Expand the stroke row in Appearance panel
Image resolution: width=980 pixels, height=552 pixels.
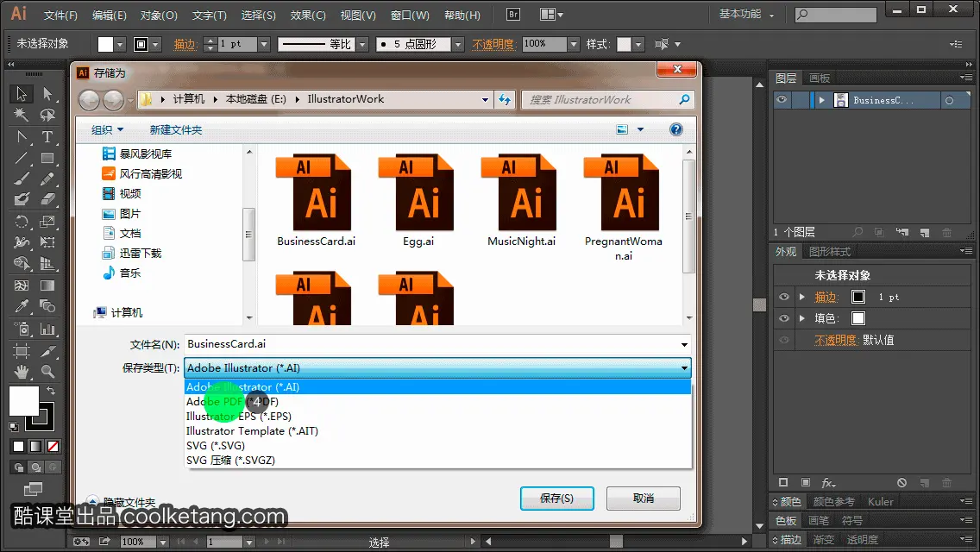pos(802,297)
